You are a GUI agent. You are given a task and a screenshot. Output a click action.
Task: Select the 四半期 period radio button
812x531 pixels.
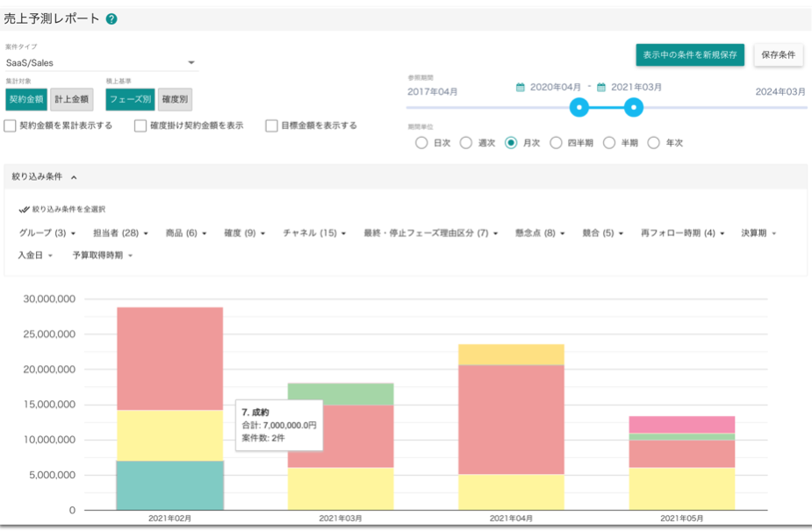coord(556,143)
